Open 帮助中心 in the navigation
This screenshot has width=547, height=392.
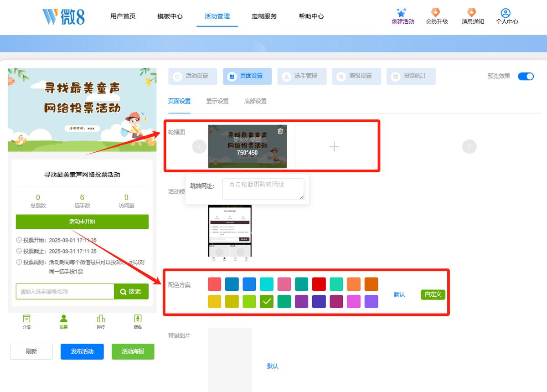pos(311,16)
